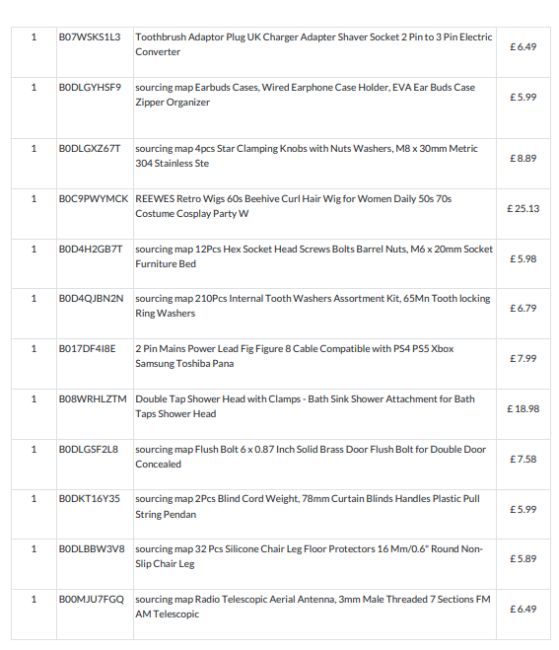
Task: Select the B00MJU7FGQ product code
Action: click(x=91, y=599)
